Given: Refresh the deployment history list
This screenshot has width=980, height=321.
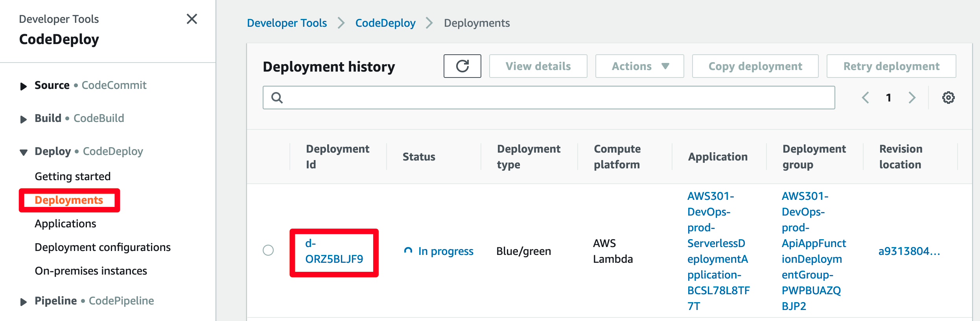Looking at the screenshot, I should pos(462,66).
